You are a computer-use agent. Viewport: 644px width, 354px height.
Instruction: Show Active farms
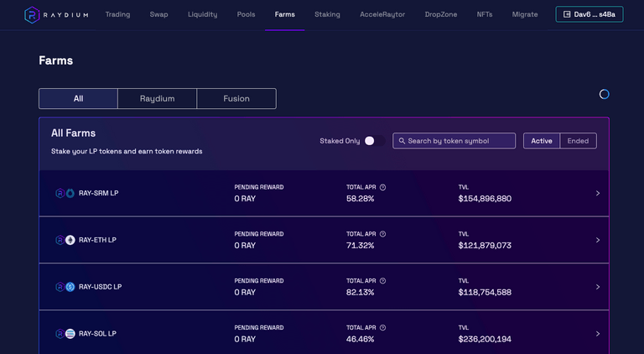(542, 141)
